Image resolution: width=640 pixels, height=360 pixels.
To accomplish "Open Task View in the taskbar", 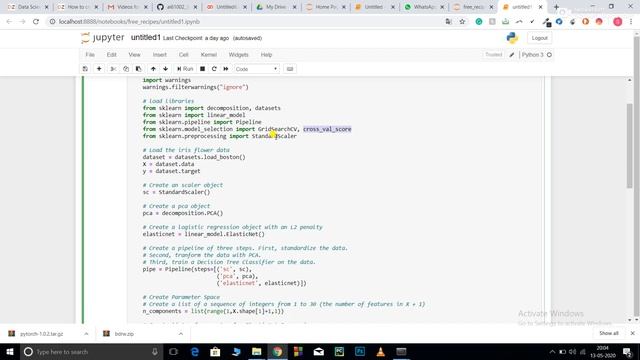I will pos(173,351).
